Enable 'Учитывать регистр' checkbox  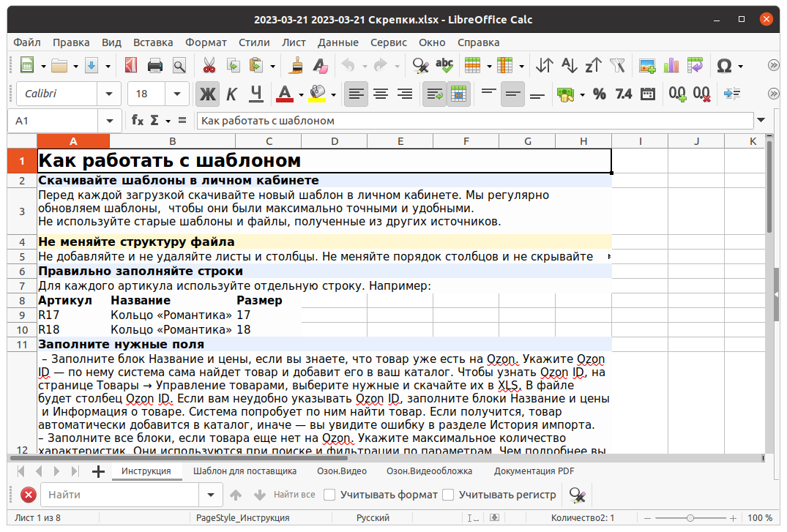click(x=448, y=495)
